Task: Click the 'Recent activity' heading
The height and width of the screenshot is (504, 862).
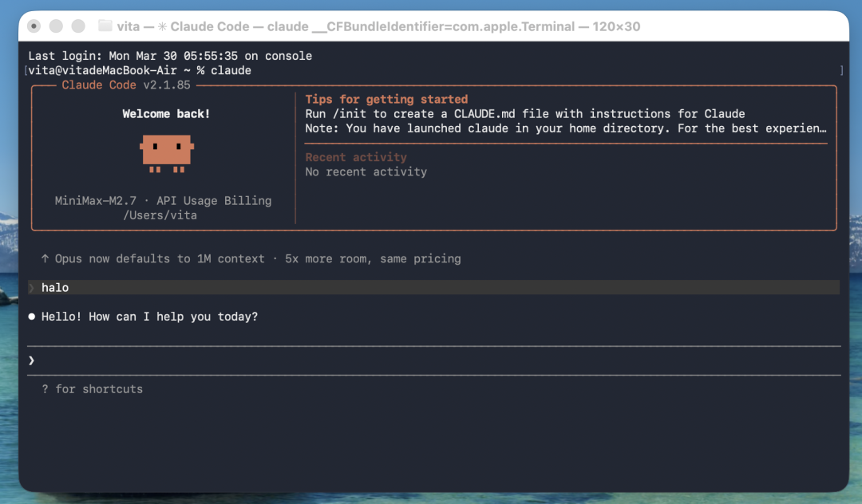Action: pos(356,157)
